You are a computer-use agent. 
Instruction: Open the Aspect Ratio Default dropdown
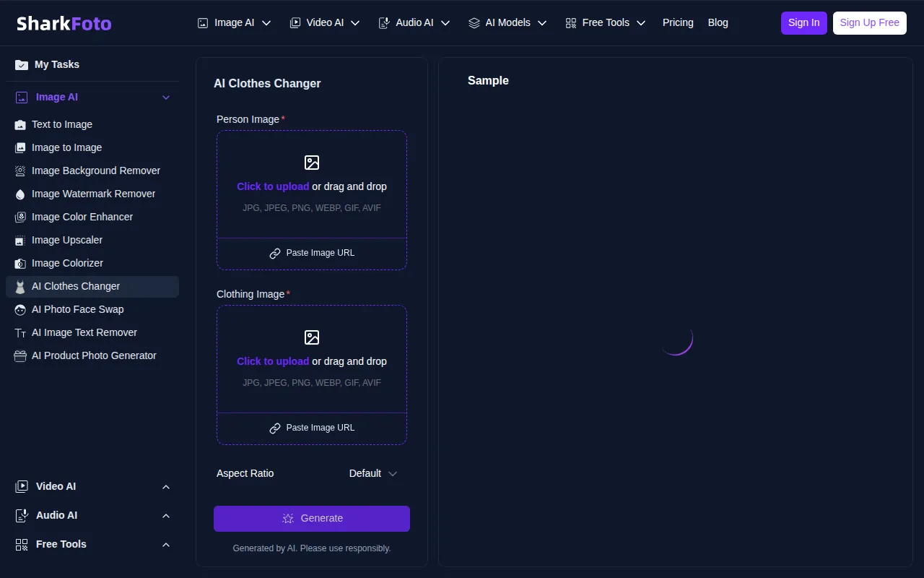click(373, 474)
